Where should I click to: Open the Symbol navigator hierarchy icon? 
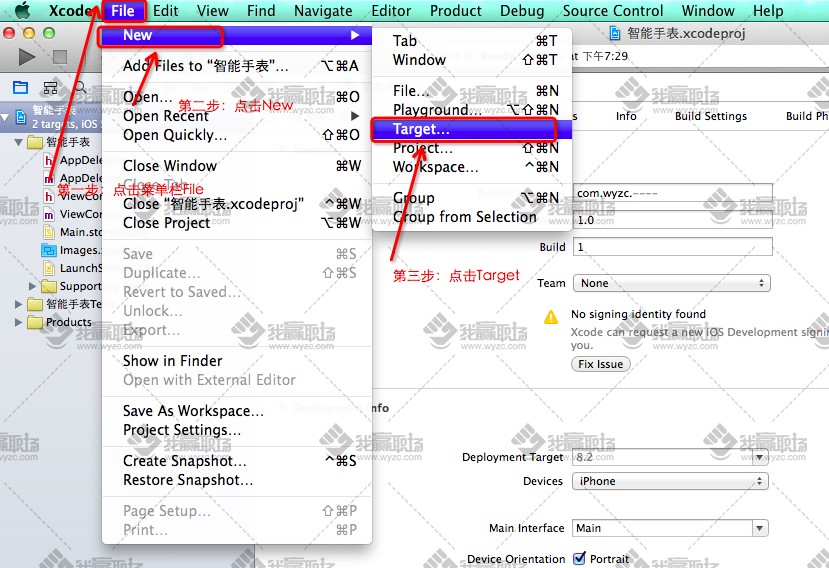coord(50,88)
